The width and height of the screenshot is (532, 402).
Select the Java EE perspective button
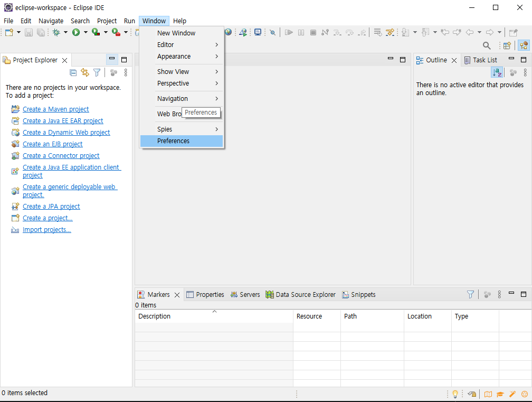click(524, 45)
